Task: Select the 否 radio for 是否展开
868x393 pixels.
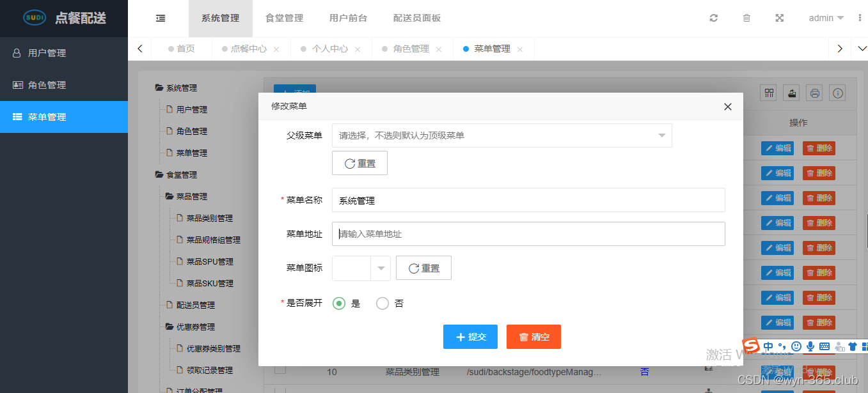Action: point(383,304)
